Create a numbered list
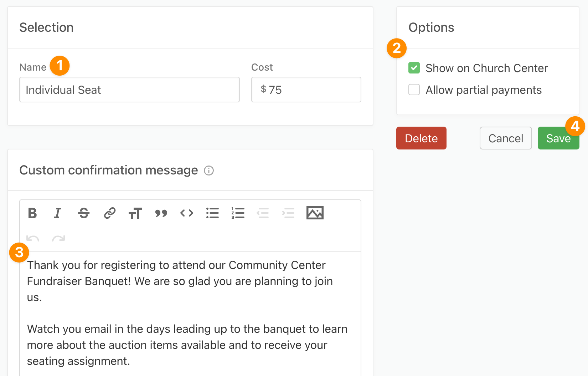The image size is (588, 376). click(x=238, y=213)
